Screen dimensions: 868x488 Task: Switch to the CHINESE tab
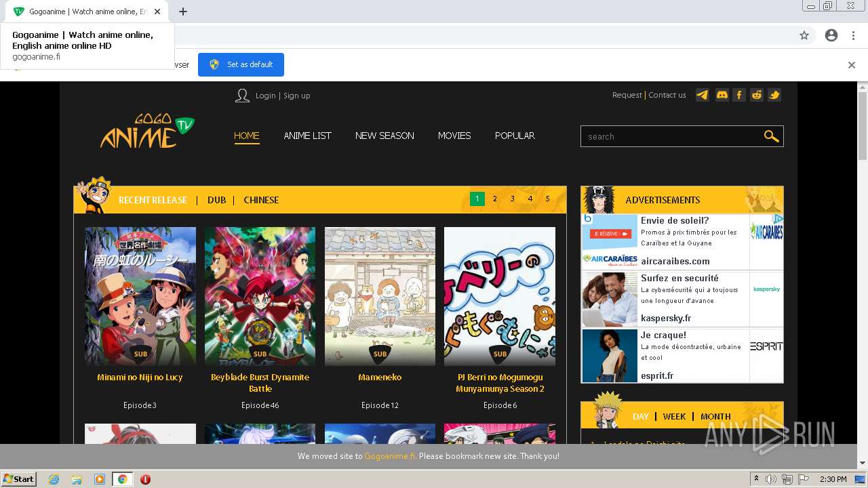coord(261,200)
